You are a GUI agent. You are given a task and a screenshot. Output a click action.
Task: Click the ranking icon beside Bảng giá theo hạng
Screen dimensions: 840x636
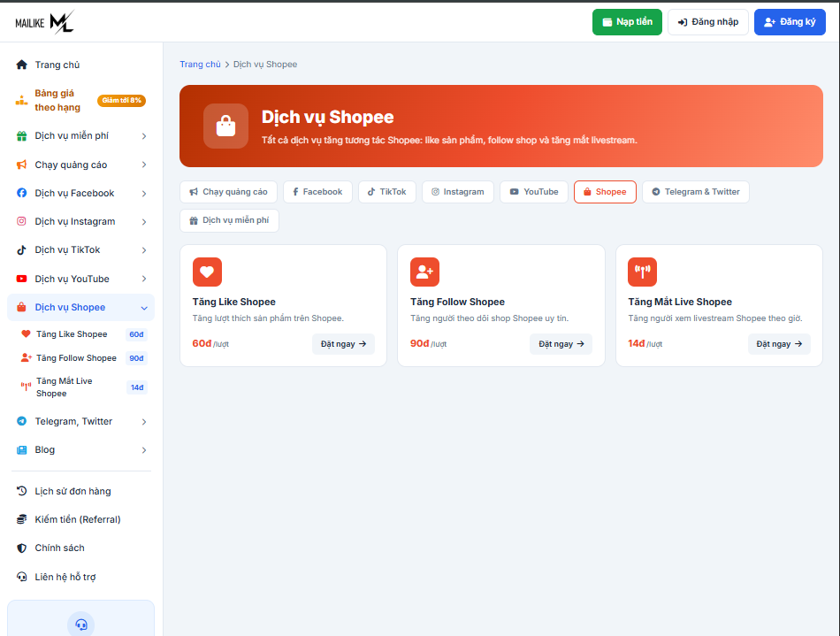coord(21,100)
